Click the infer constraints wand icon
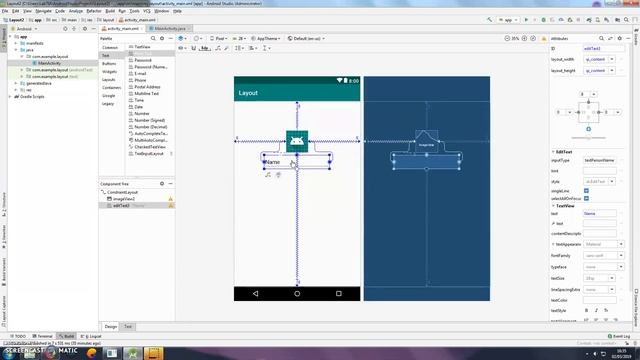 click(x=227, y=48)
